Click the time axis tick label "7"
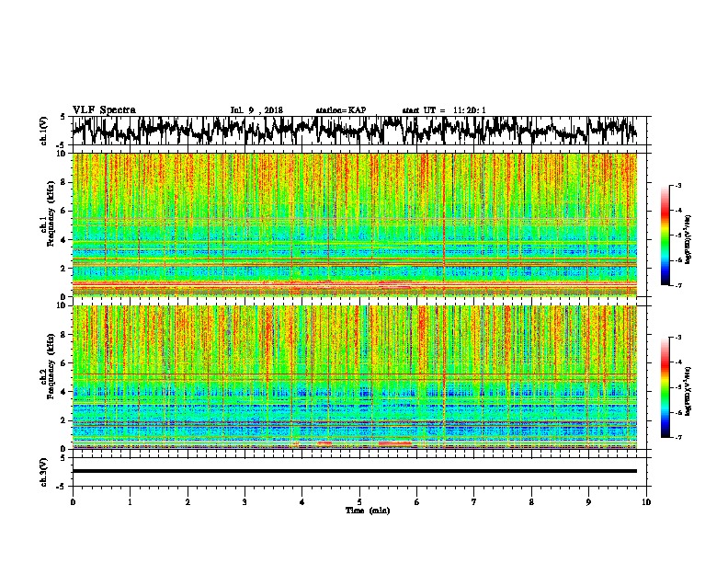728x563 pixels. 474,502
